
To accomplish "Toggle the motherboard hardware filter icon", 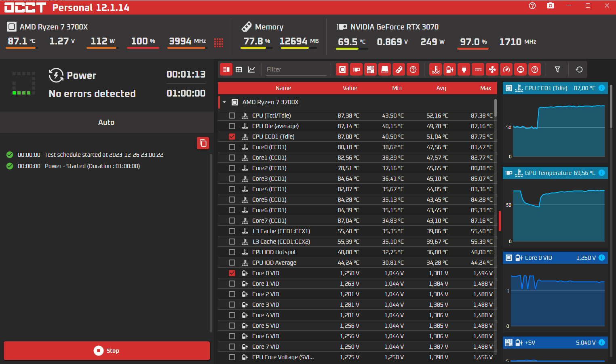I will click(371, 69).
